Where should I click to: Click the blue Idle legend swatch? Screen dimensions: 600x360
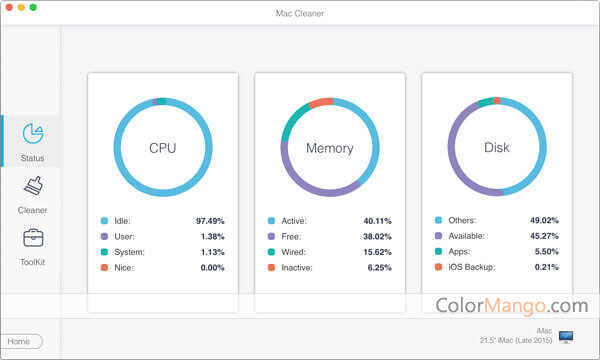click(104, 221)
